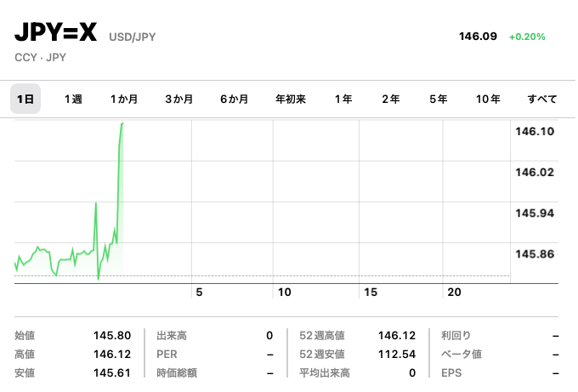Screen dimensions: 578x392
Task: Click the JPY=X ticker title
Action: pos(56,34)
